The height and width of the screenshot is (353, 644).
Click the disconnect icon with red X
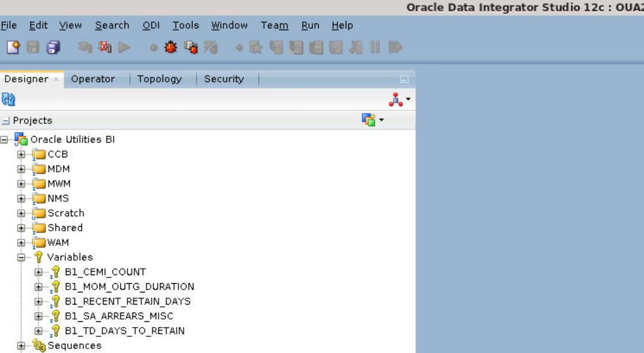(105, 47)
